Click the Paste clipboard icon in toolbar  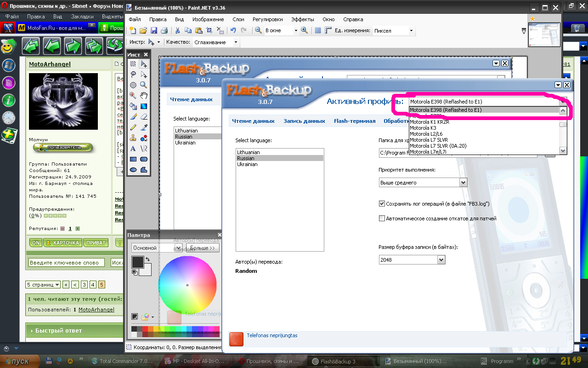tap(198, 30)
